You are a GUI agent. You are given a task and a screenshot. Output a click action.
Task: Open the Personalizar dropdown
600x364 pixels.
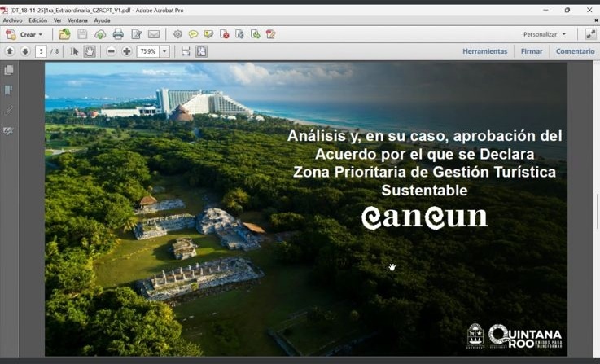544,34
